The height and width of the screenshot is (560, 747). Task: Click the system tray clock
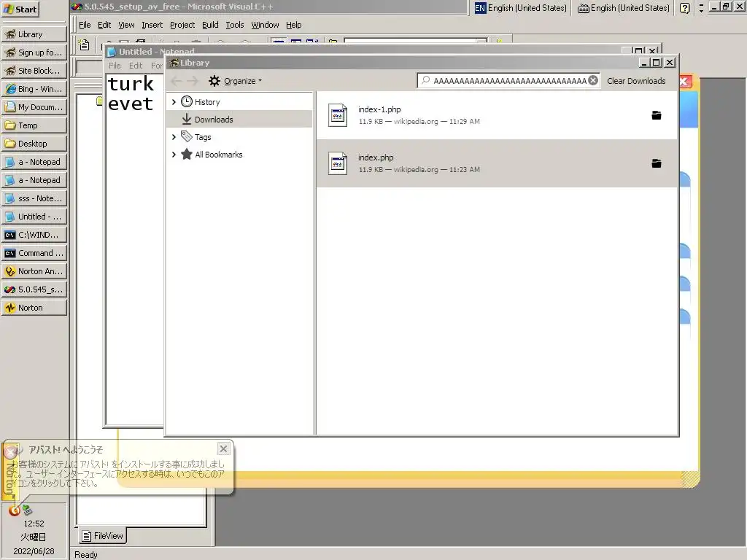click(34, 524)
